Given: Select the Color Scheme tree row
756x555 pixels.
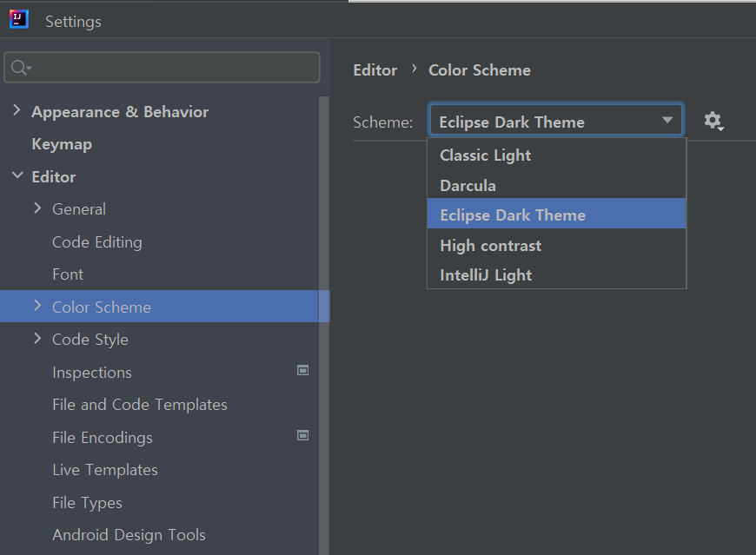Looking at the screenshot, I should point(165,307).
